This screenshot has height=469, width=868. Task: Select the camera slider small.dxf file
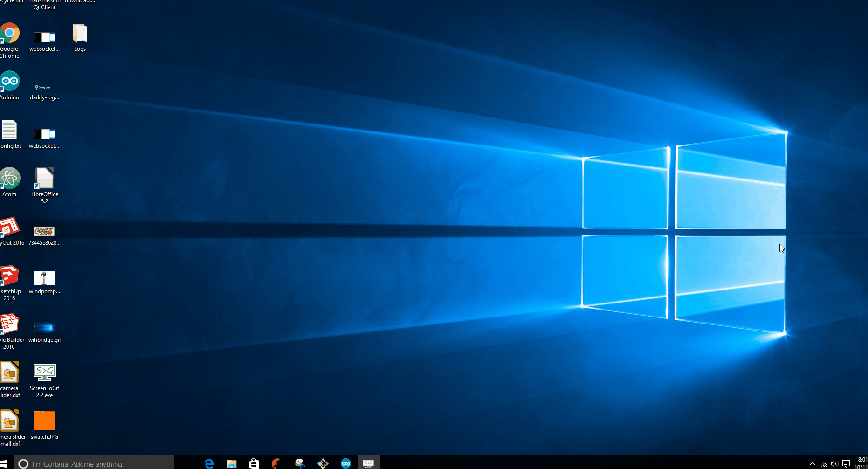[13, 428]
